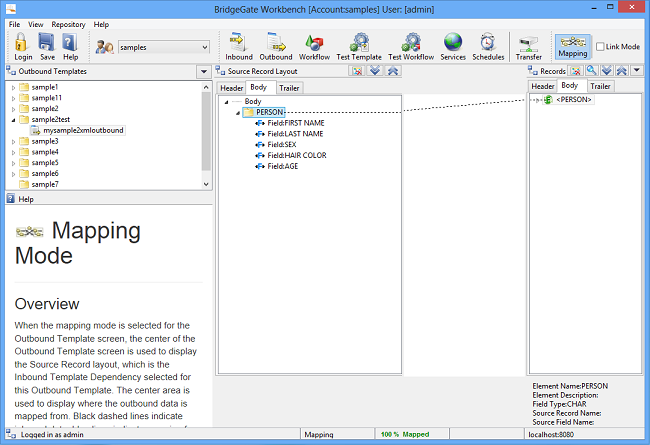The height and width of the screenshot is (445, 650).
Task: Click the delete icon in Records panel header
Action: [576, 71]
